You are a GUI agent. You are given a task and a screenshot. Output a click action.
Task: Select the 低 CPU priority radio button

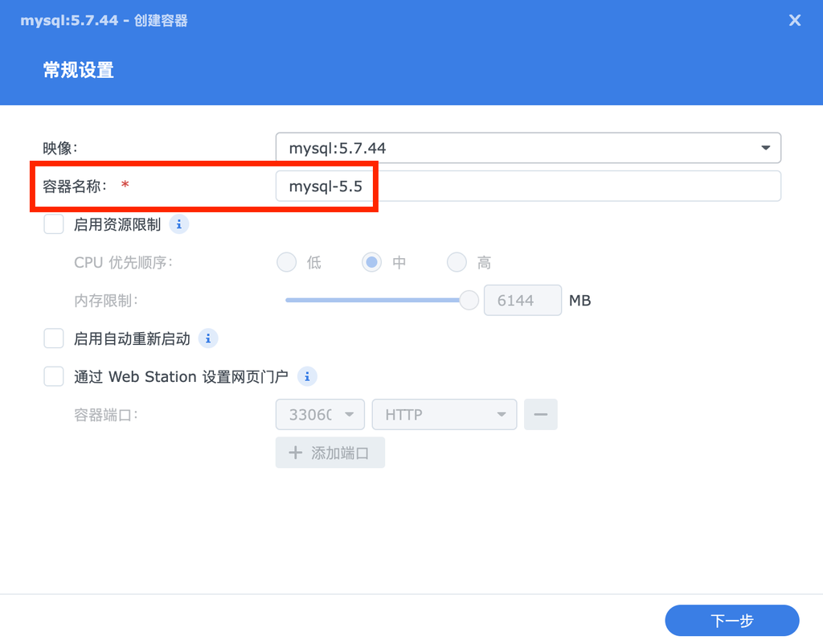pos(286,262)
